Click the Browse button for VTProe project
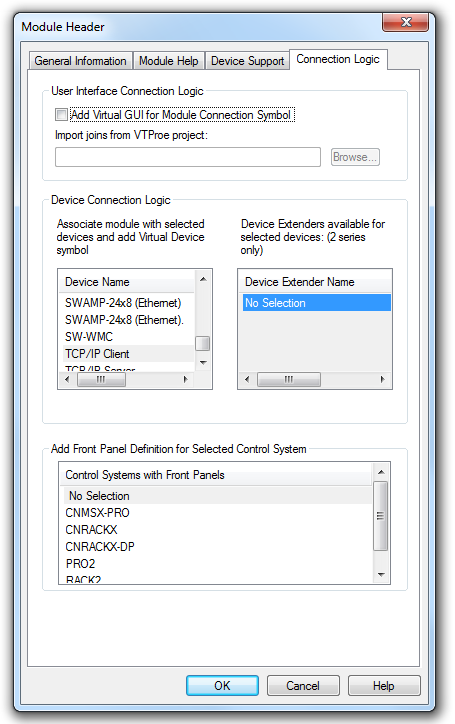The image size is (455, 724). [x=355, y=157]
